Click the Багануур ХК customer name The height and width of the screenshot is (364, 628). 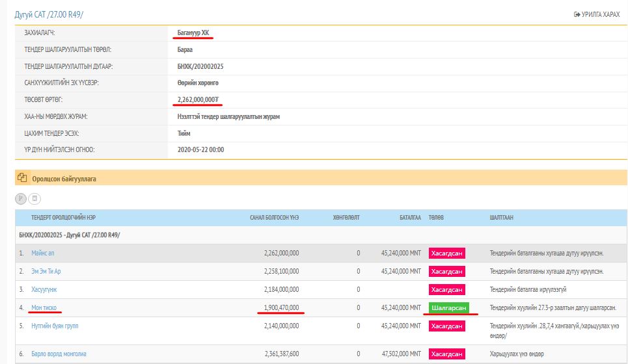(x=193, y=32)
